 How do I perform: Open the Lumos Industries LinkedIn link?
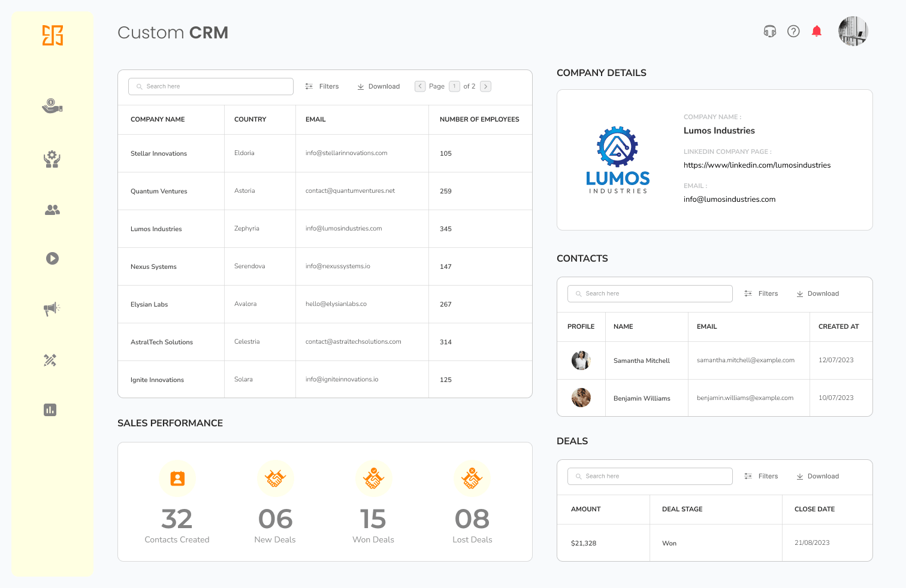tap(757, 165)
